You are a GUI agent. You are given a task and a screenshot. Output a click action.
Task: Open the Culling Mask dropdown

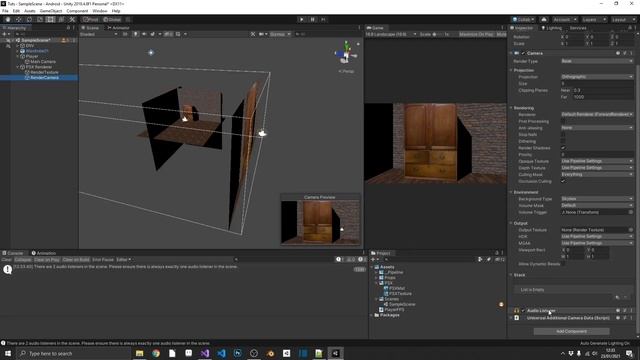pos(597,174)
